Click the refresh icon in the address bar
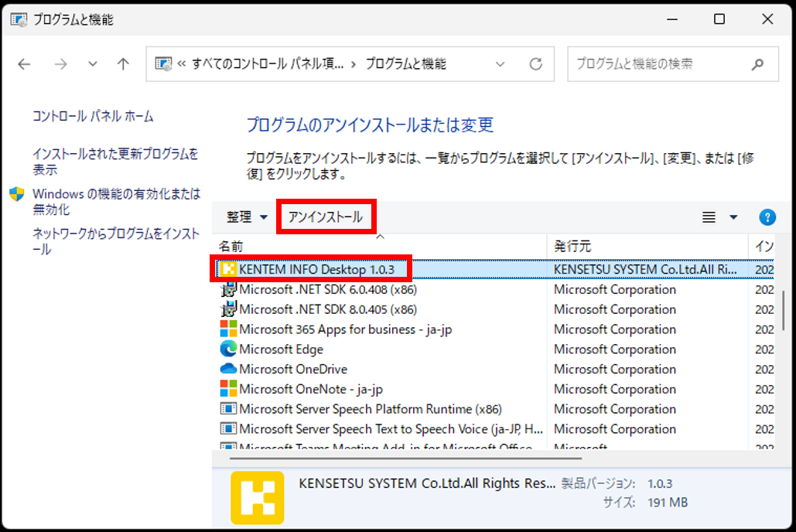 click(536, 64)
